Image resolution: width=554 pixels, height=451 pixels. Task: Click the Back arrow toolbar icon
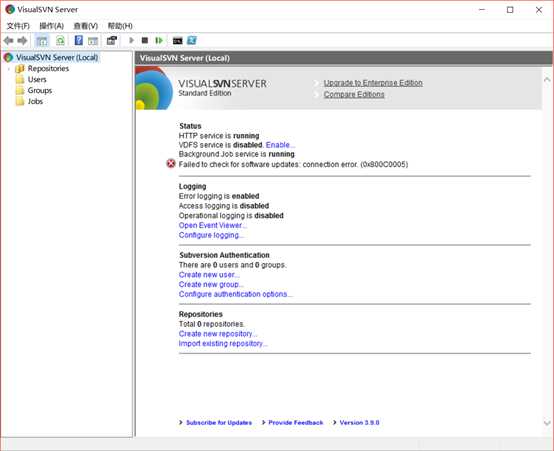[8, 41]
